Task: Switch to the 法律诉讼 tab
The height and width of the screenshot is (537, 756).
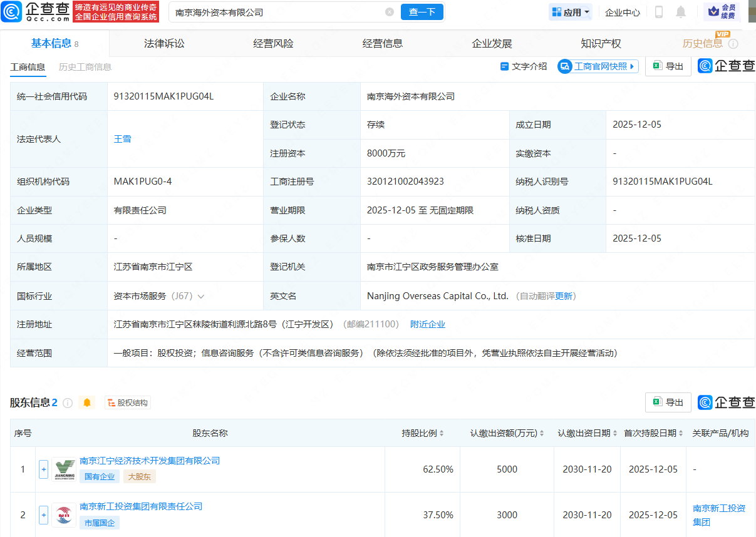Action: (164, 43)
